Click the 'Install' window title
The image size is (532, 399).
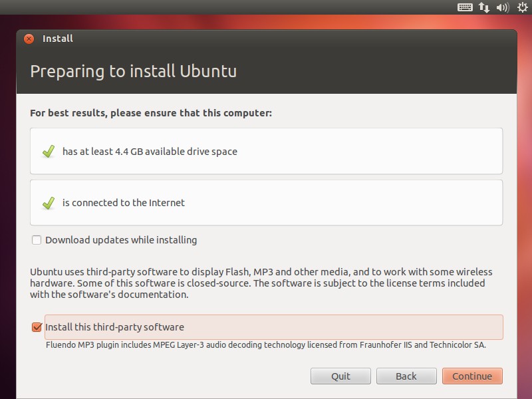click(58, 39)
